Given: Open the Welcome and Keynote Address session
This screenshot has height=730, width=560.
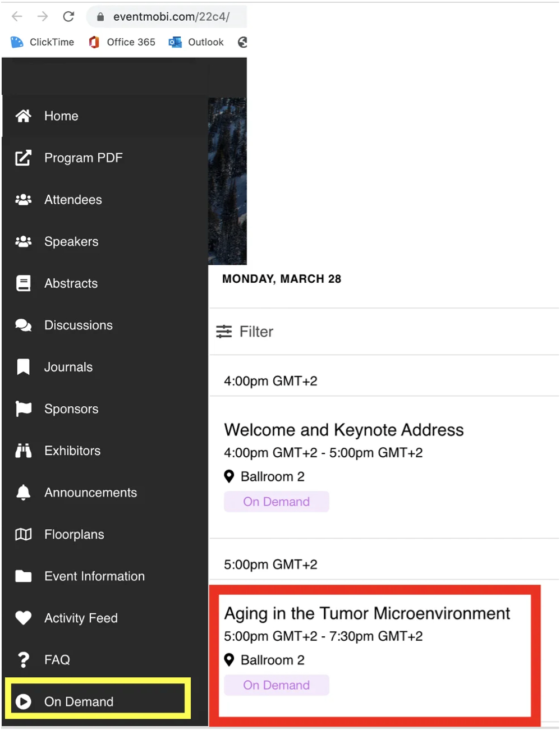Looking at the screenshot, I should 343,430.
